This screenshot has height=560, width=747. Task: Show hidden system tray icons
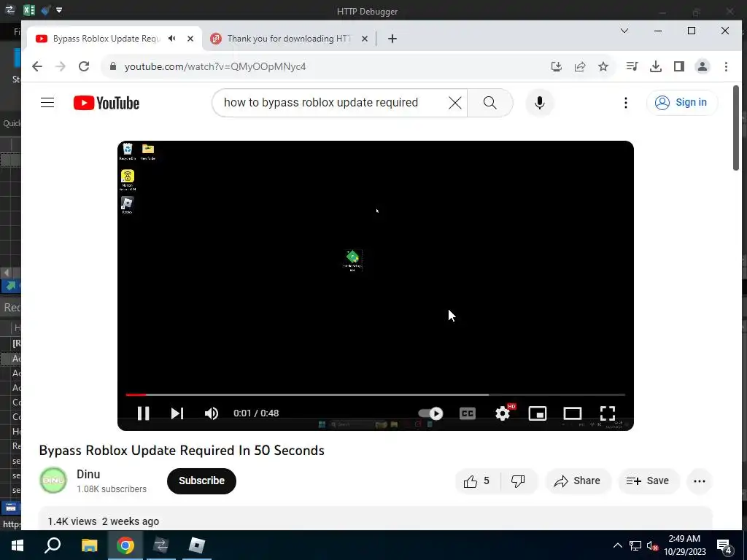point(617,545)
